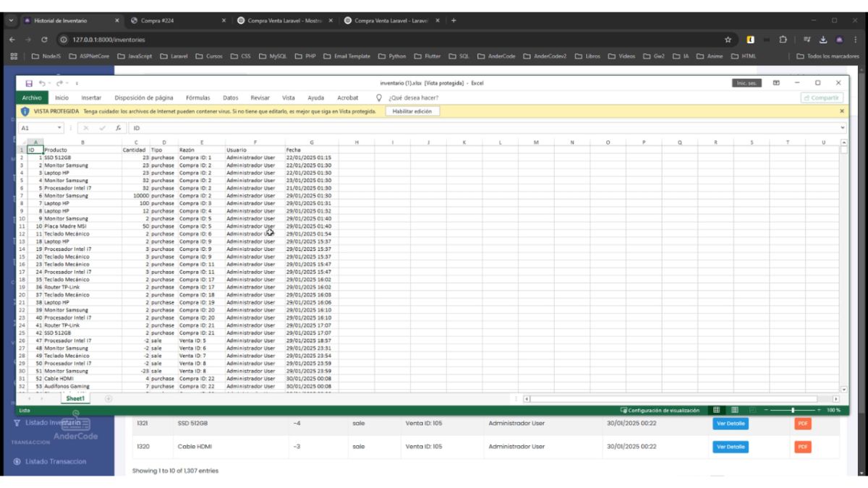Dismiss the protected view warning bar
This screenshot has height=488, width=868.
pyautogui.click(x=842, y=111)
